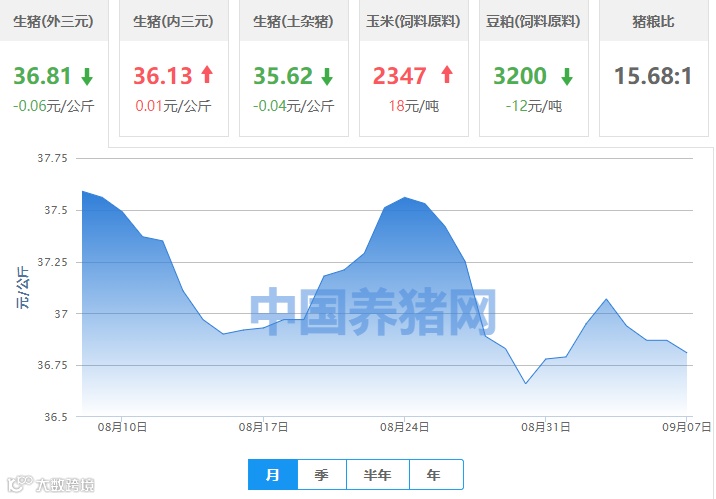Click the 元/公斤 y-axis title
Image resolution: width=716 pixels, height=499 pixels.
point(23,288)
